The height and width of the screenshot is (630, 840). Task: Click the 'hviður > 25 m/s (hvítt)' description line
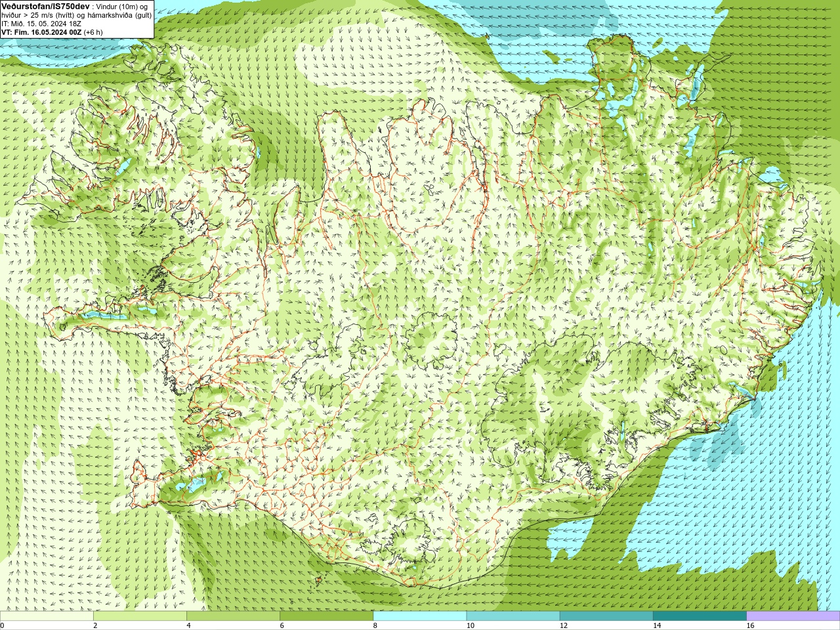tap(76, 14)
